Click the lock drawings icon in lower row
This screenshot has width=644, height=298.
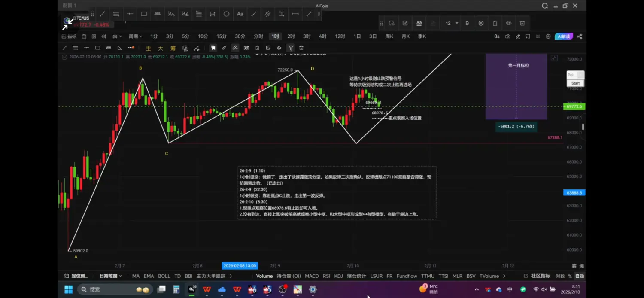(257, 48)
